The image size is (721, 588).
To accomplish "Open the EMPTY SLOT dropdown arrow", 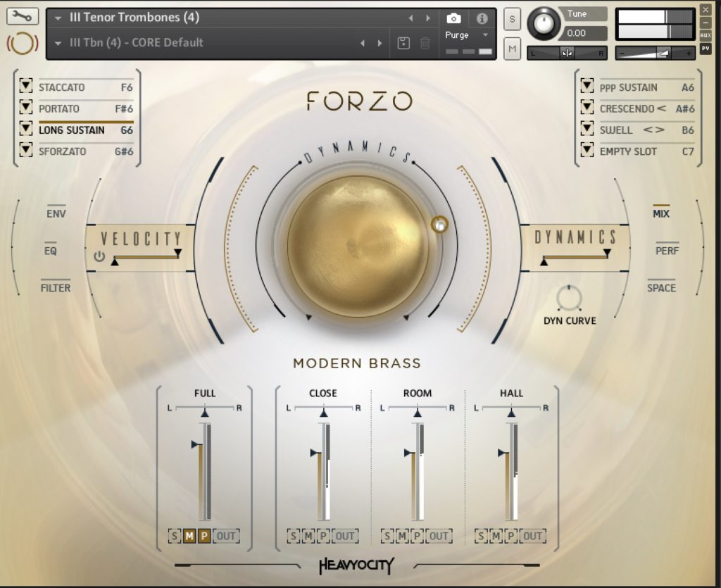I will tap(587, 150).
